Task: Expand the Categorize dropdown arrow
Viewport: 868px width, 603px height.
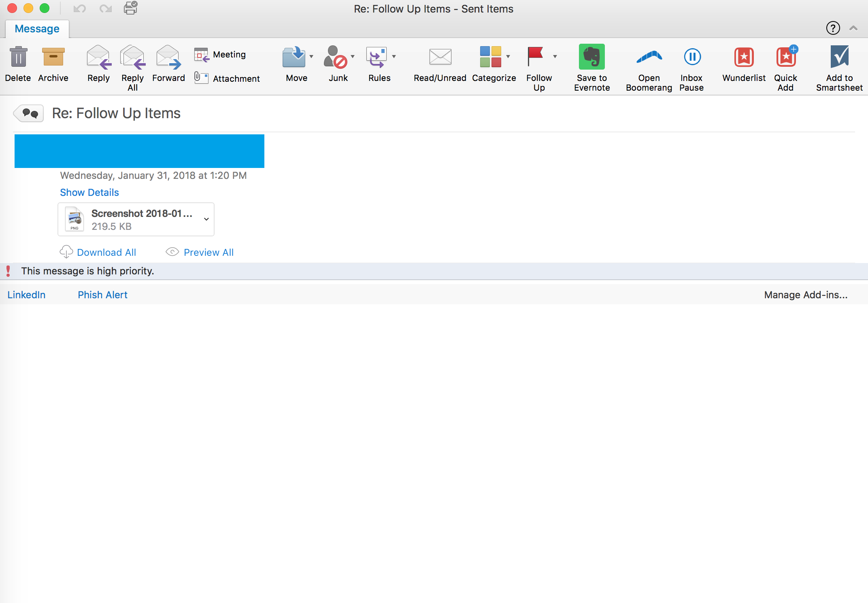Action: (508, 57)
